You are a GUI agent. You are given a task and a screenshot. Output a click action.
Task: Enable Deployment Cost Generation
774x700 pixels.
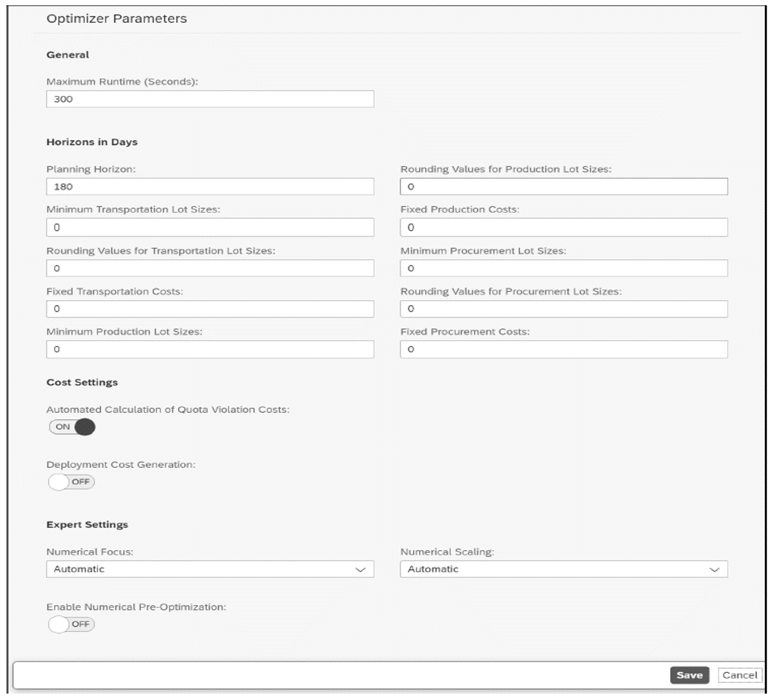(x=72, y=481)
